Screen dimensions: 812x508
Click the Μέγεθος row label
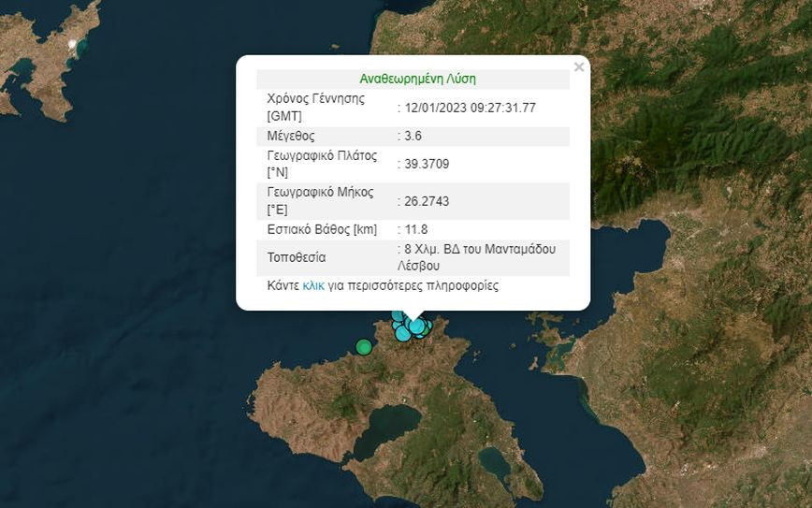[291, 136]
